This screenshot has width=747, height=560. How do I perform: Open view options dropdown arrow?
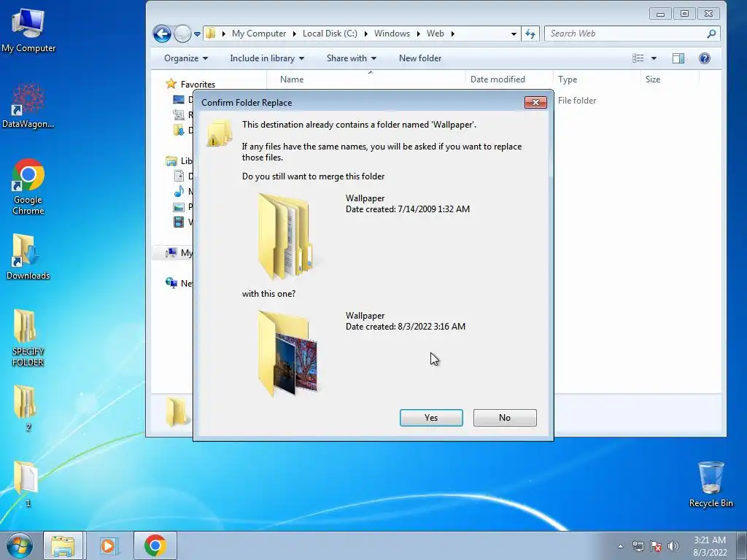[654, 58]
